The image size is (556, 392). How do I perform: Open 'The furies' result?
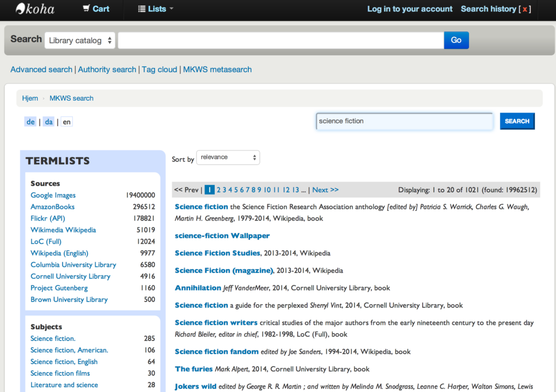(x=194, y=369)
